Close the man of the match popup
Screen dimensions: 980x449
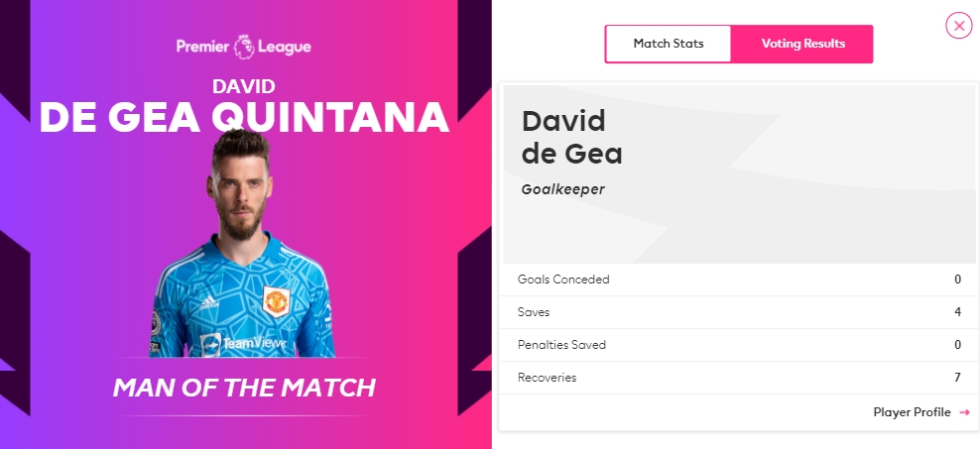(x=959, y=26)
